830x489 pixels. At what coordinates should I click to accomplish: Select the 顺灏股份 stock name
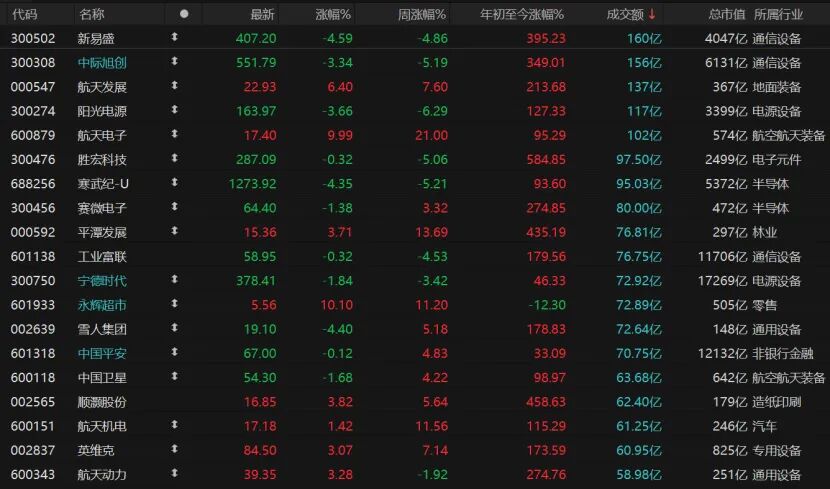[x=102, y=401]
